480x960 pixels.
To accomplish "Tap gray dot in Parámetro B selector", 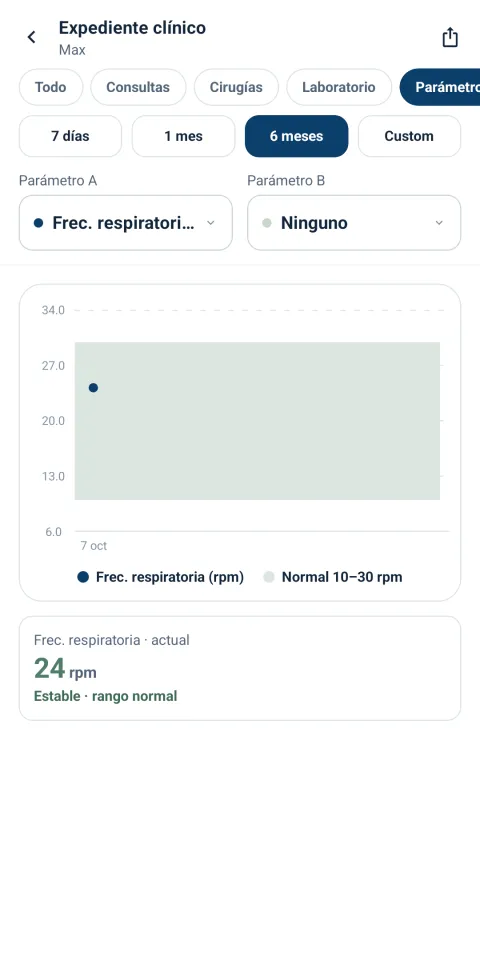I will point(266,223).
